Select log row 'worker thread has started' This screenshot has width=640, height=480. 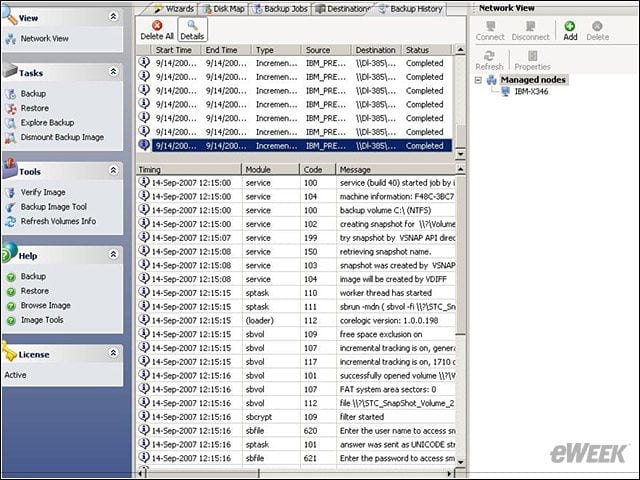point(296,293)
